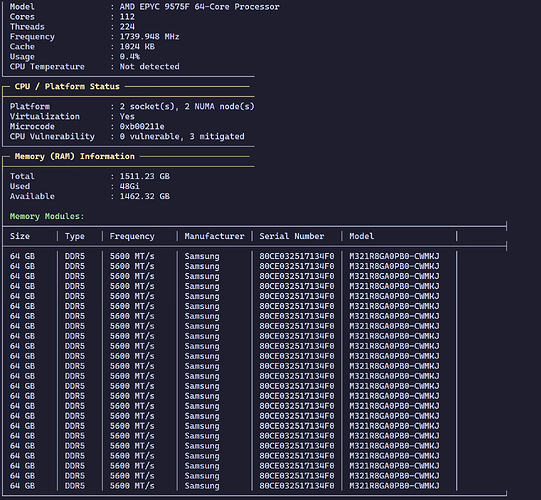The image size is (541, 500).
Task: Select the processor name 'AMD EPYC 9575F 64-Core Processor'
Action: tap(199, 7)
